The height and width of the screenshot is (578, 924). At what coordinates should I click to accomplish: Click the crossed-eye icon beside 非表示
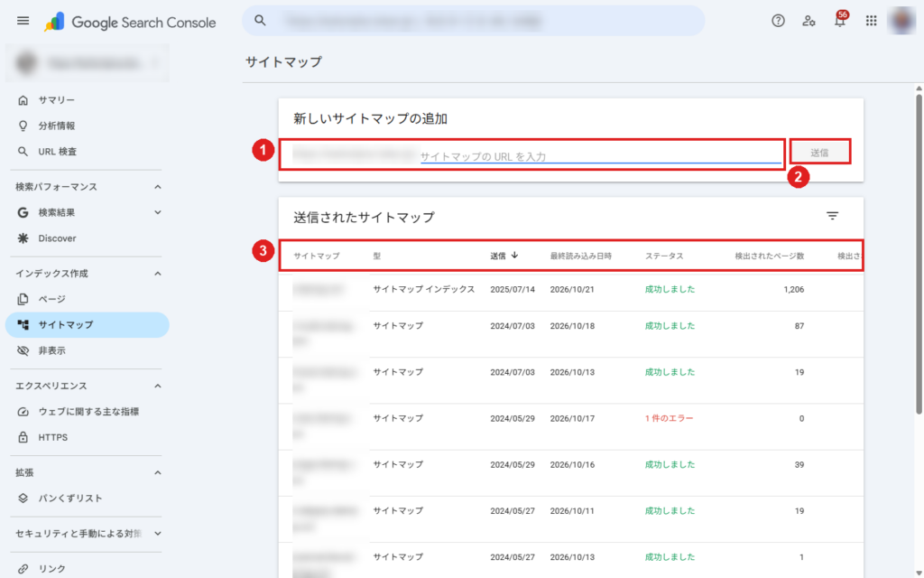23,350
